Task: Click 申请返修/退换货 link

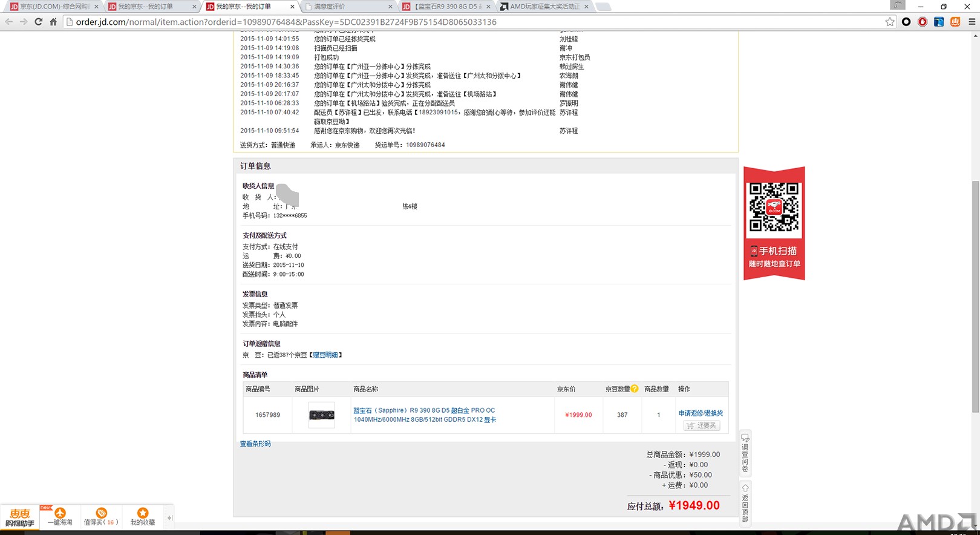Action: tap(701, 413)
